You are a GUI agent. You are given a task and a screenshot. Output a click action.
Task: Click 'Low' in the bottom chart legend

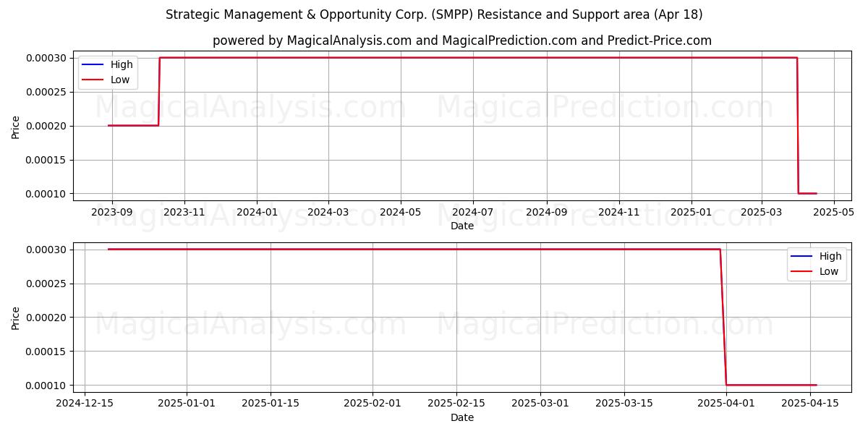(829, 271)
